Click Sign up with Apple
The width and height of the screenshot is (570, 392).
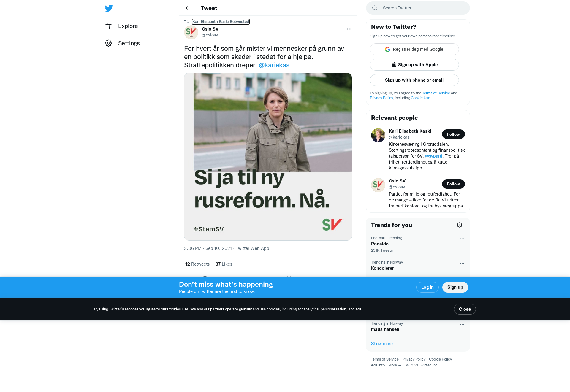click(x=414, y=65)
